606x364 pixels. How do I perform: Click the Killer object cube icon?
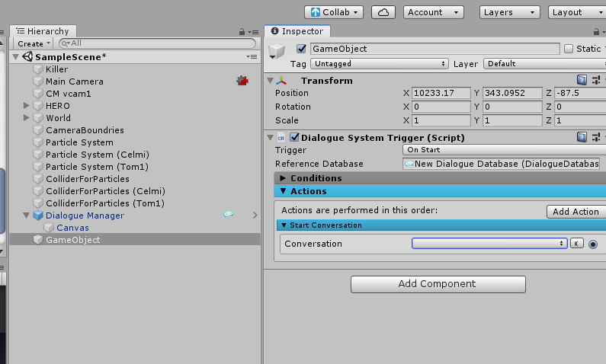click(x=38, y=69)
